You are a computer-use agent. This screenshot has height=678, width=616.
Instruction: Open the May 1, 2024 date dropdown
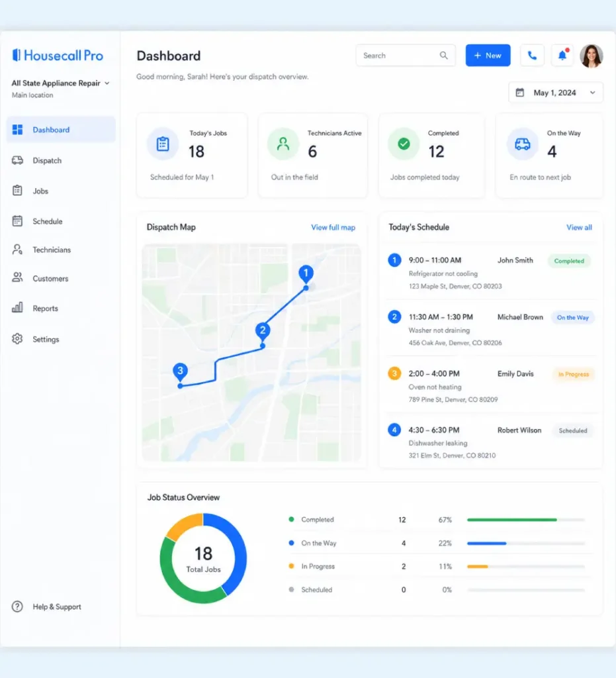(x=556, y=93)
